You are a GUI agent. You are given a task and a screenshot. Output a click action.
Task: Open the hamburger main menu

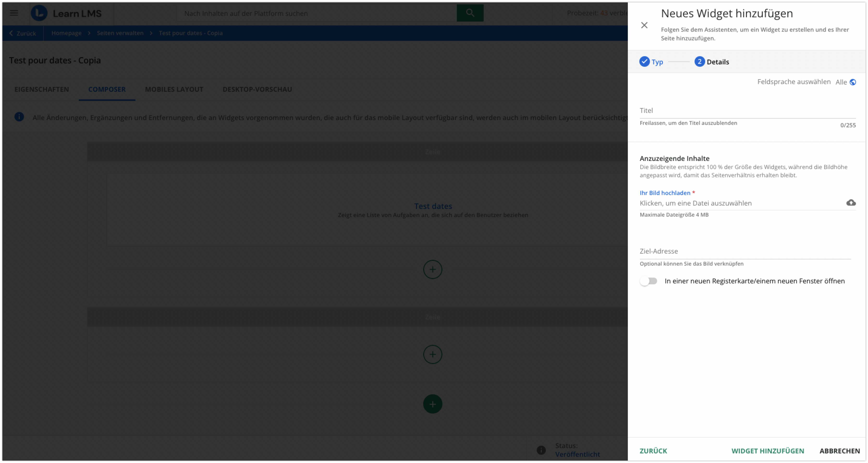(14, 13)
